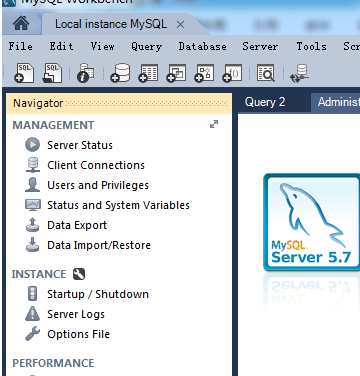Screen dimensions: 360x376
Task: Click the Server Status play icon
Action: click(x=32, y=145)
